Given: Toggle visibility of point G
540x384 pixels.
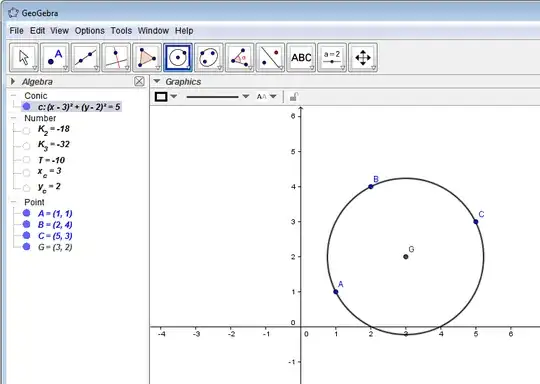Looking at the screenshot, I should tap(27, 247).
